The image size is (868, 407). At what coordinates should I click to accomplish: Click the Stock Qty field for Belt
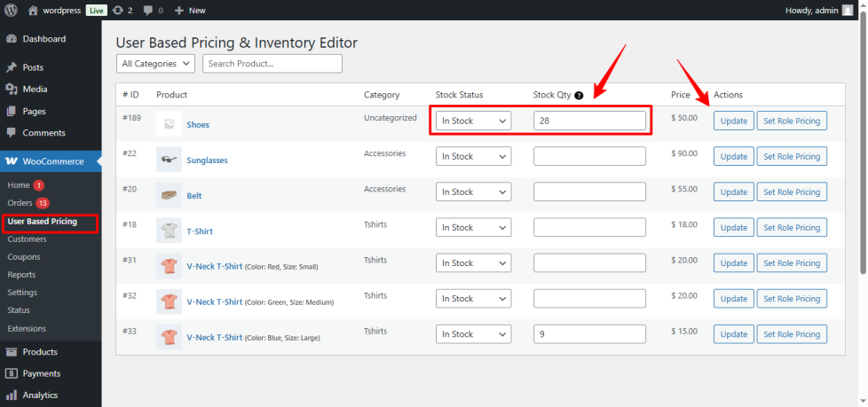589,192
